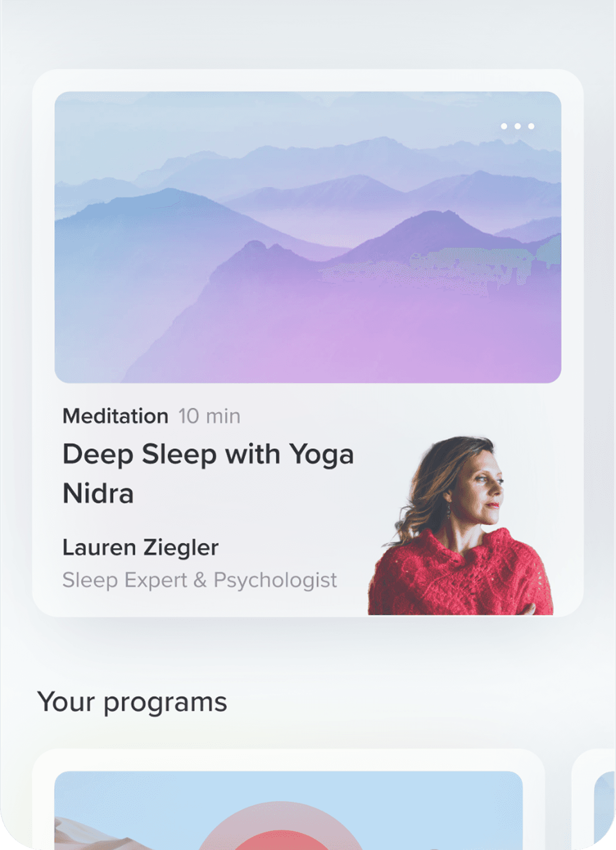Click the middle dot of the more-options icon
Viewport: 616px width, 850px height.
click(x=517, y=126)
